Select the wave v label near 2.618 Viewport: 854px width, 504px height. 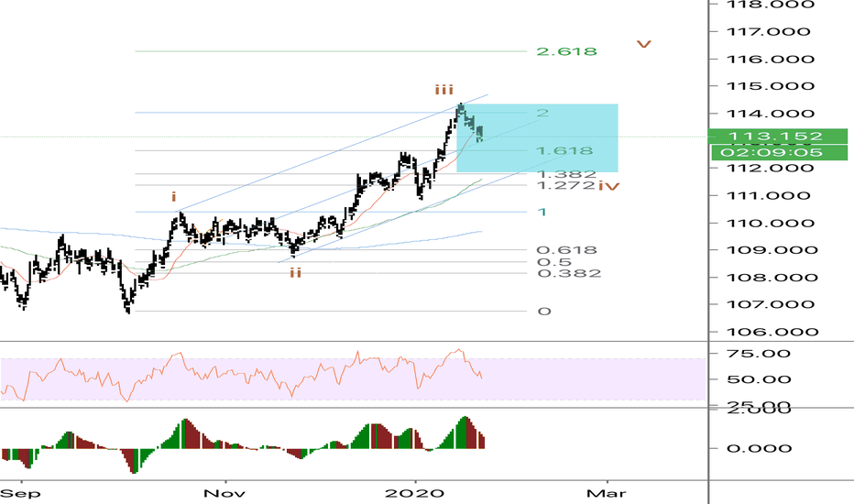(645, 43)
